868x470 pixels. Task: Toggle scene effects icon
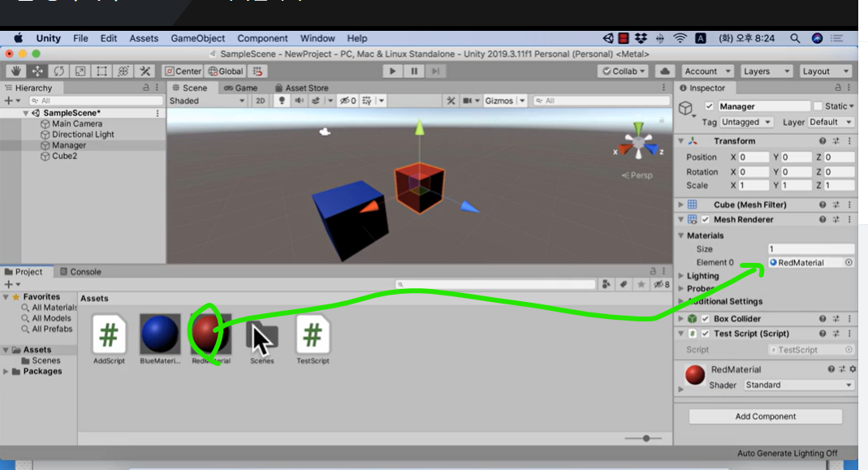pos(316,101)
